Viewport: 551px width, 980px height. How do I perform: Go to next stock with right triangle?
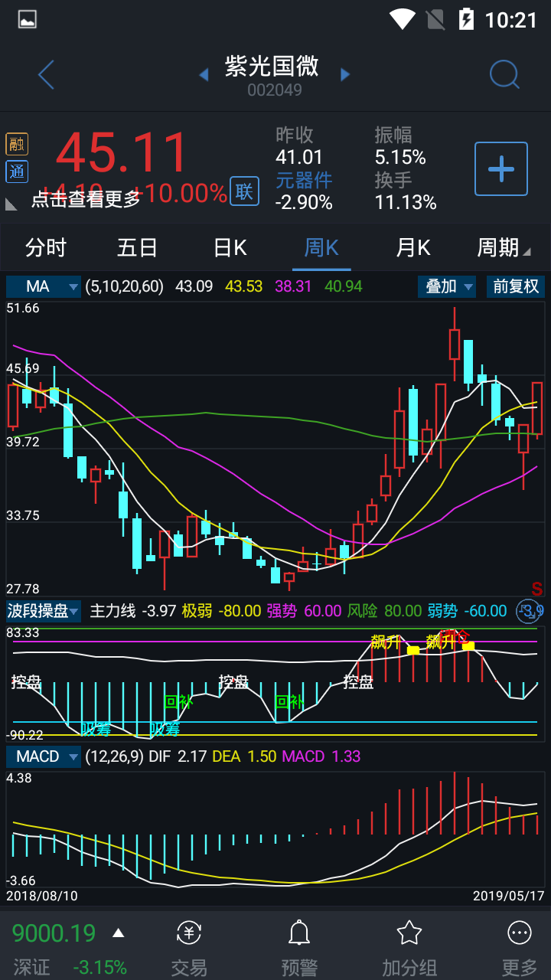tap(345, 74)
